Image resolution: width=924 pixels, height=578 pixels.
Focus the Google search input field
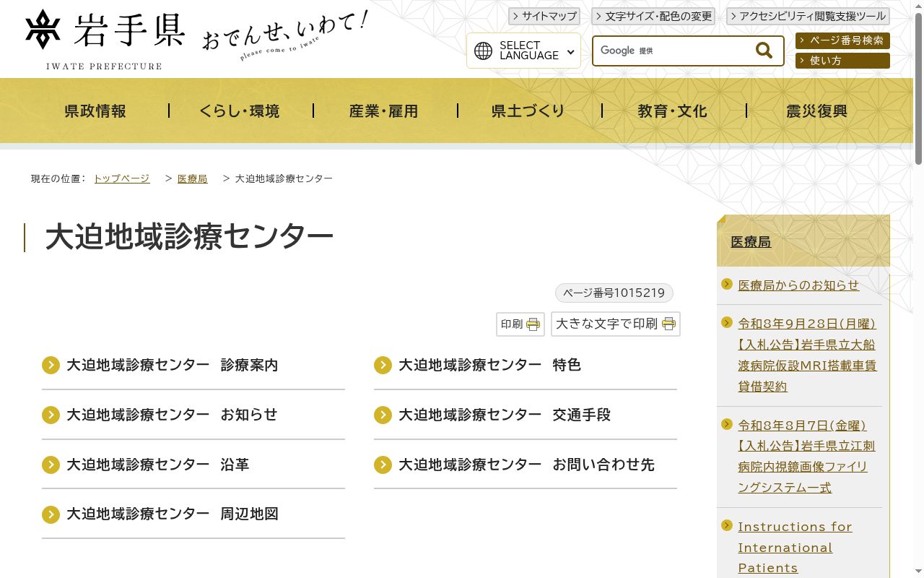pos(673,51)
